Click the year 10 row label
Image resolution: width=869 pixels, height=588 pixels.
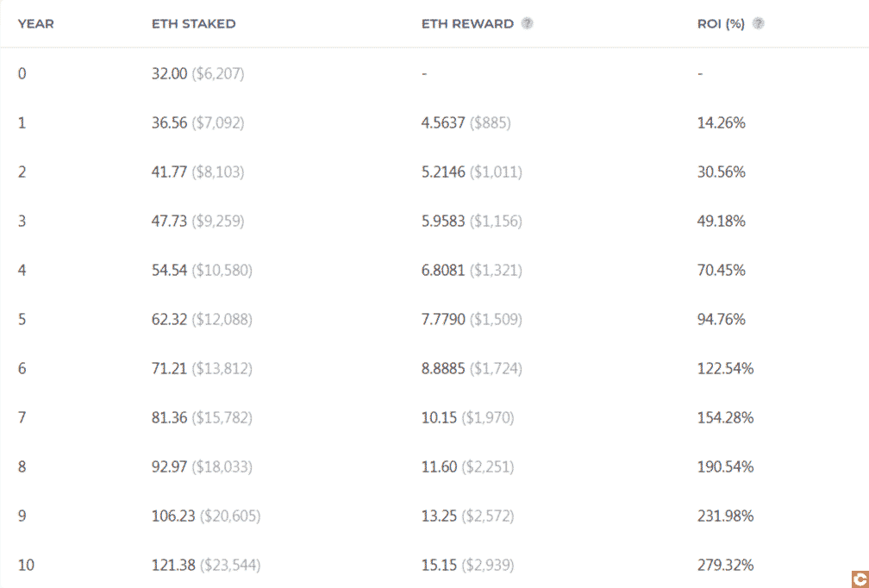point(26,565)
